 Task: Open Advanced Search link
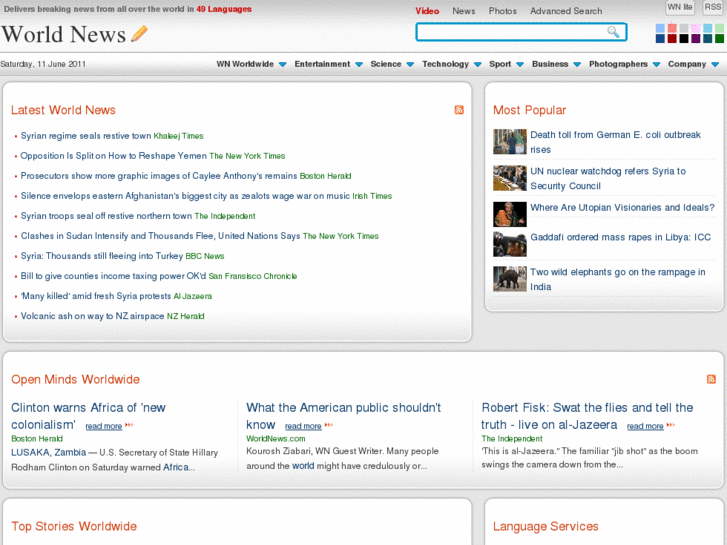[566, 11]
